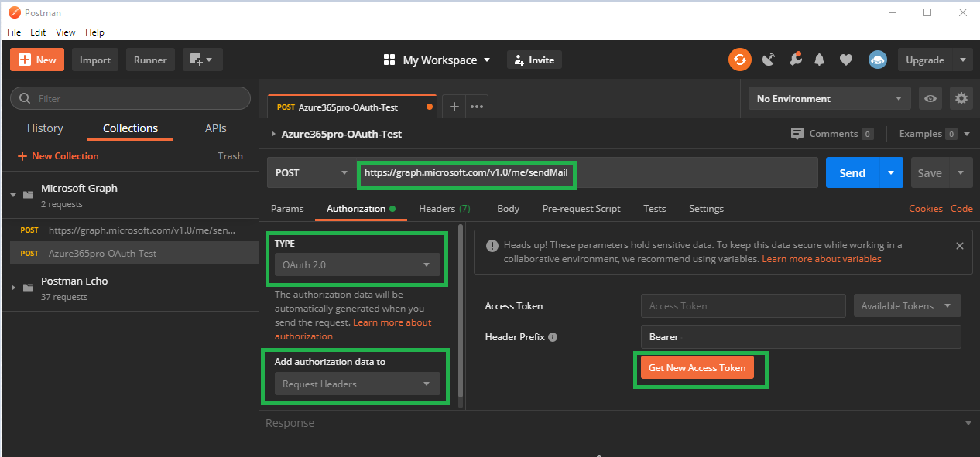Click the Save button
Screen dimensions: 980x457
[930, 172]
